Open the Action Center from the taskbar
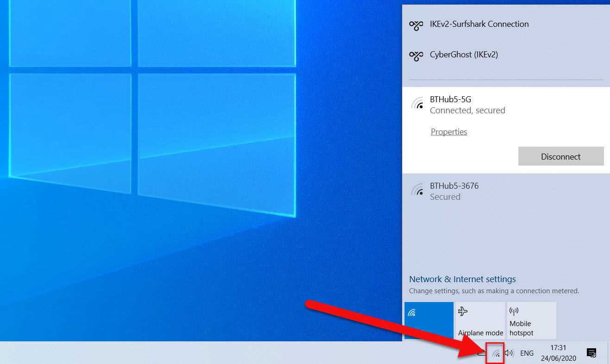This screenshot has width=610, height=364. [x=591, y=352]
